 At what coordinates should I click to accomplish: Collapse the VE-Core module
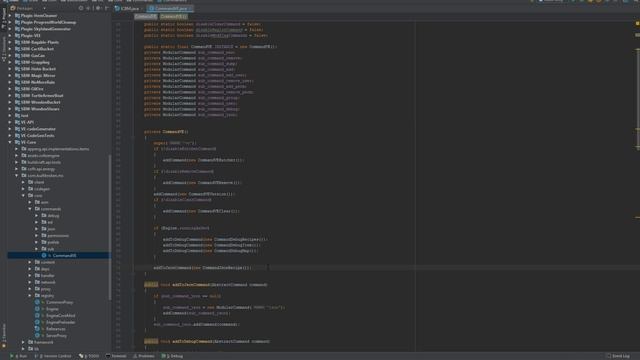[10, 142]
